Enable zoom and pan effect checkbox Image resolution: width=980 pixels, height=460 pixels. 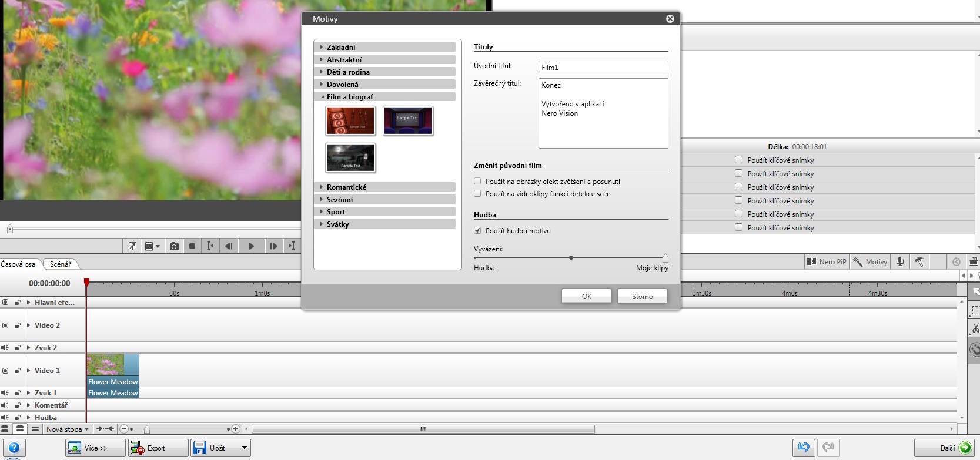click(477, 182)
